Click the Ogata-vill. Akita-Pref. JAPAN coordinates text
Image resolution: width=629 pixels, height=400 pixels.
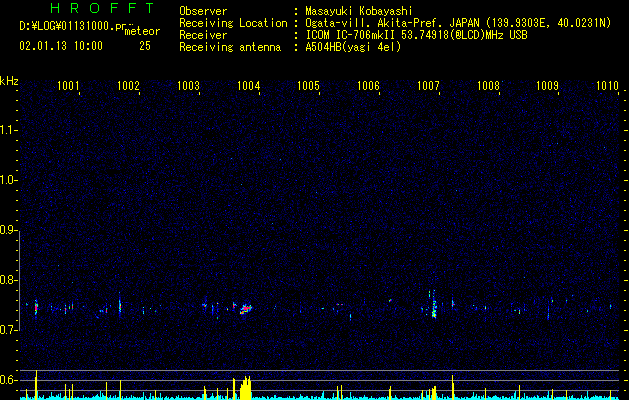[x=458, y=23]
